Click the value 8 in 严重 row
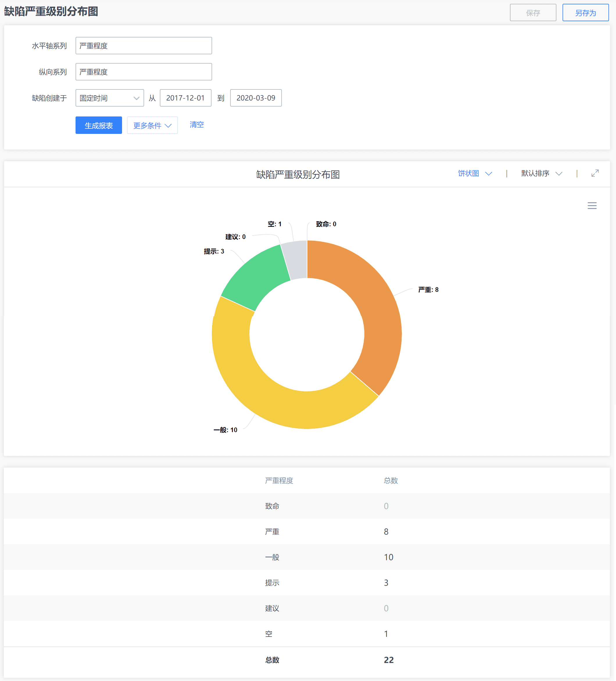This screenshot has width=616, height=681. (x=386, y=532)
